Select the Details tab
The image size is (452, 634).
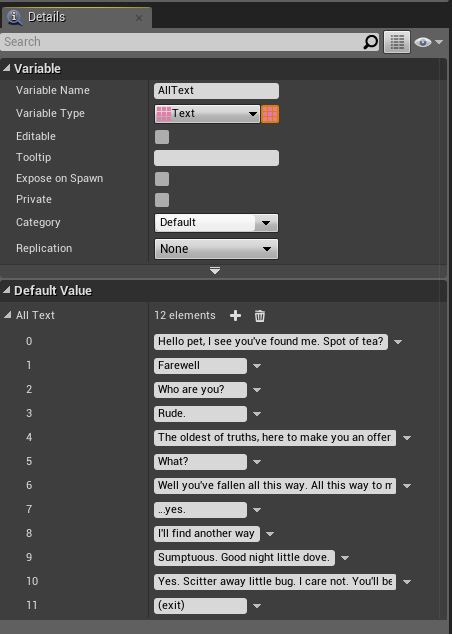(x=76, y=17)
